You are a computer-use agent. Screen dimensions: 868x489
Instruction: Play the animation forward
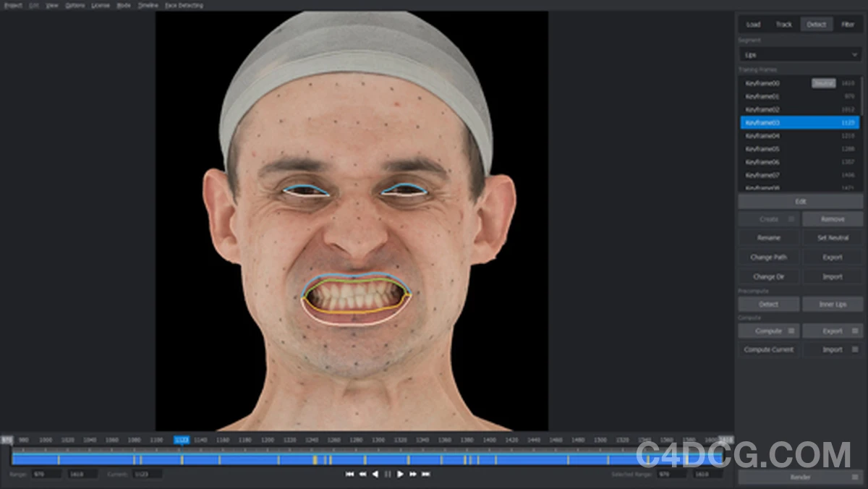tap(401, 474)
